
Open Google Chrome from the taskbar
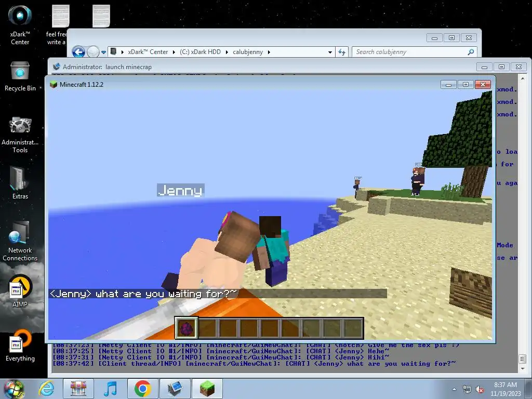click(142, 389)
